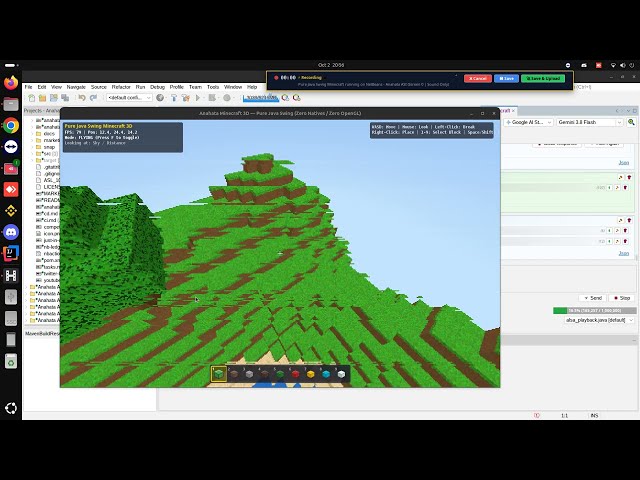Open the Gemini 3.0 Flash model dropdown

pyautogui.click(x=590, y=122)
